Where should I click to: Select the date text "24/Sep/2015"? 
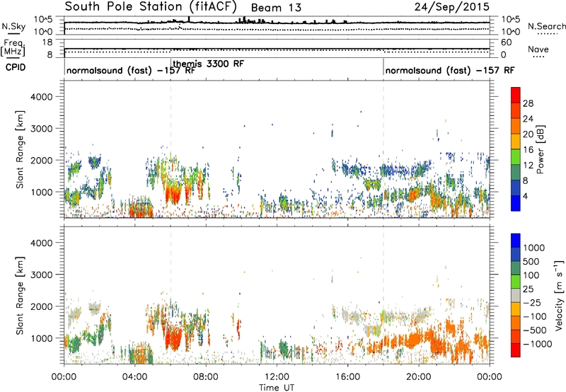[x=452, y=7]
